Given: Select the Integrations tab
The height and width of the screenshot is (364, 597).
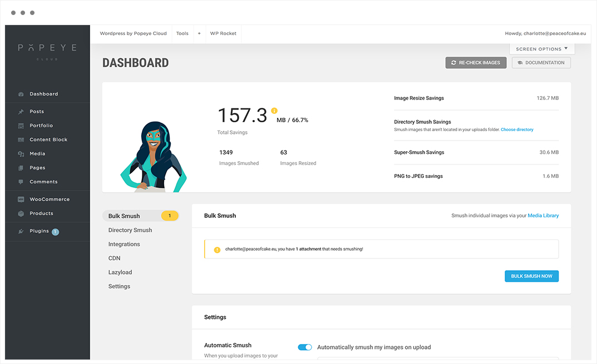Looking at the screenshot, I should click(124, 244).
